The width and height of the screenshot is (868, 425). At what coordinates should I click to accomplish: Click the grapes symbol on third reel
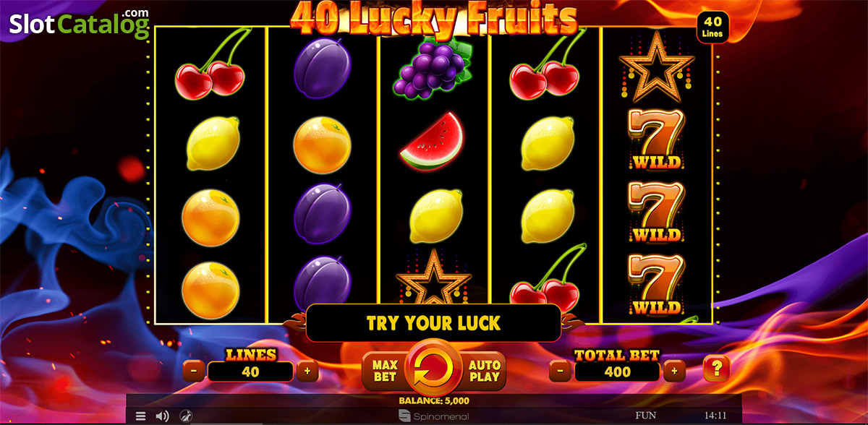[x=433, y=69]
